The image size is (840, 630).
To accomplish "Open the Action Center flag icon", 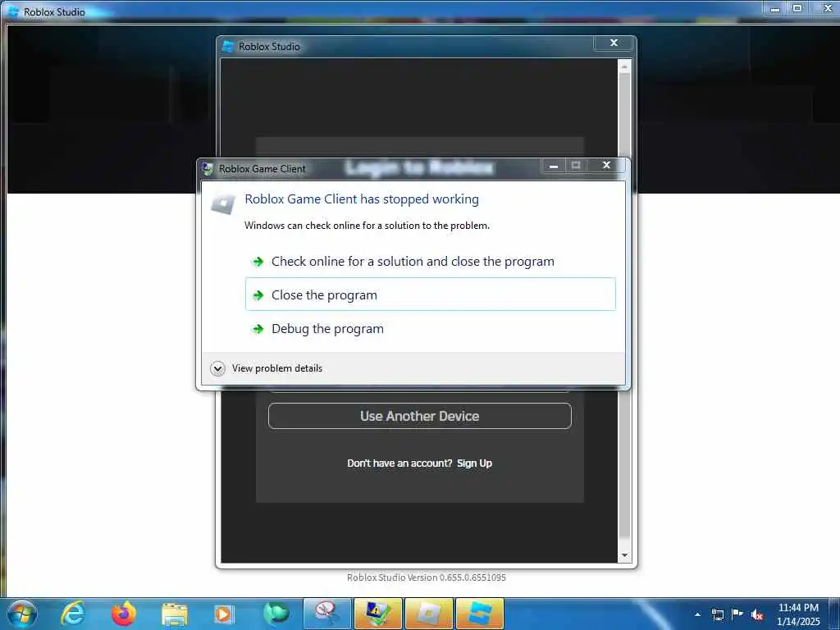I will pos(737,614).
